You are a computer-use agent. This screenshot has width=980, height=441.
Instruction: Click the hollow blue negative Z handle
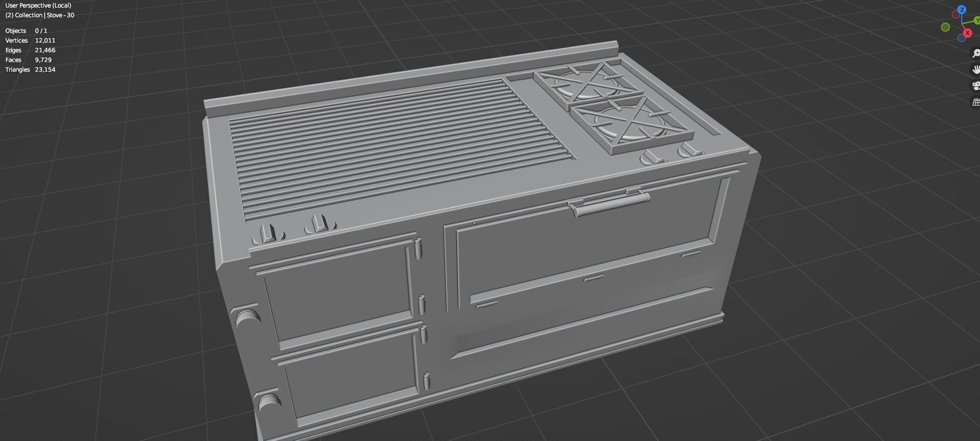[962, 38]
